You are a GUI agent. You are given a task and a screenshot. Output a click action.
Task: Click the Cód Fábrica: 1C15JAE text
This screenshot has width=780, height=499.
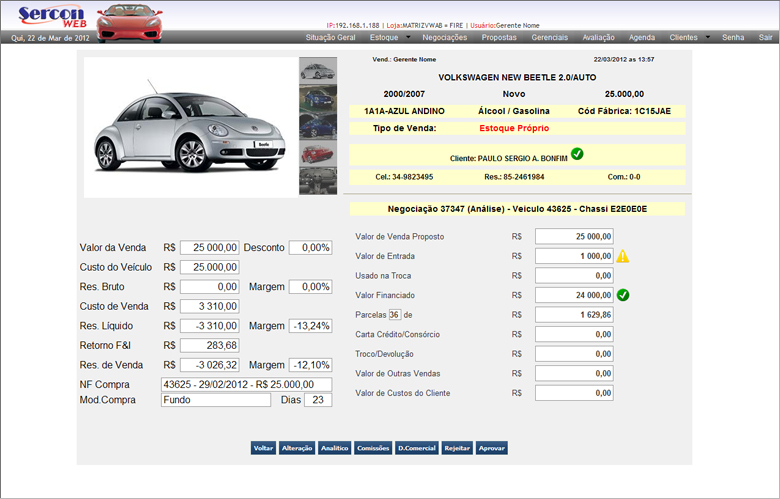pyautogui.click(x=624, y=111)
